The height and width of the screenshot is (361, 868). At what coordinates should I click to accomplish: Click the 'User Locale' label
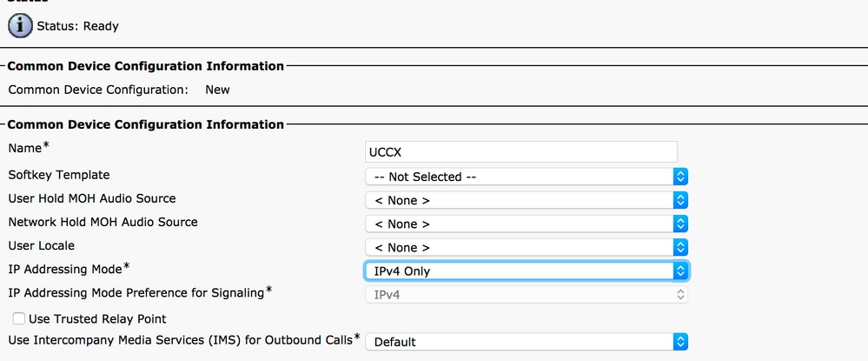point(42,245)
